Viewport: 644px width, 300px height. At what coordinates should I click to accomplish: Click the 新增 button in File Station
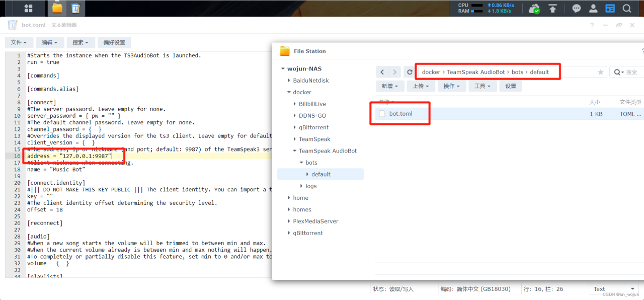tap(390, 86)
